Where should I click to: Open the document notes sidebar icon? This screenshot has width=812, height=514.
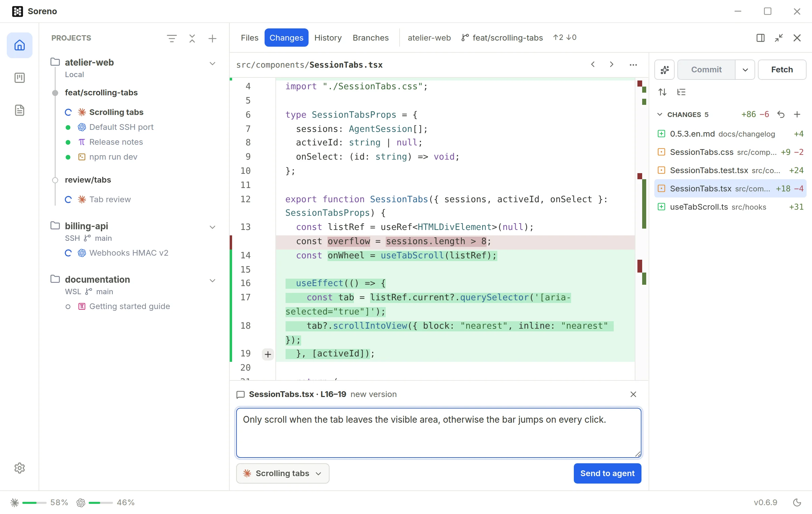pos(20,110)
